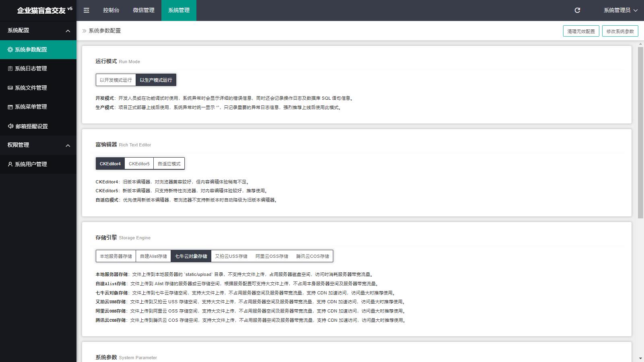Click the 修改系统参数 button
The height and width of the screenshot is (362, 644).
(620, 31)
